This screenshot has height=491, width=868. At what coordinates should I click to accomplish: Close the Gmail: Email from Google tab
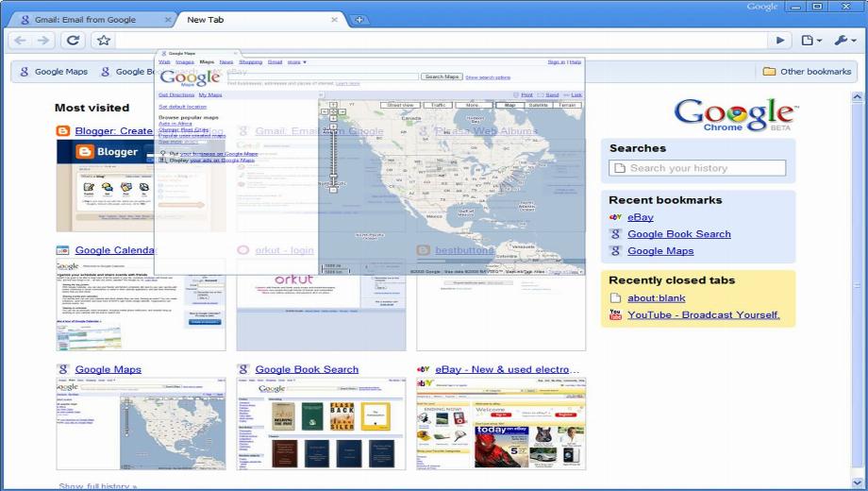[x=168, y=20]
